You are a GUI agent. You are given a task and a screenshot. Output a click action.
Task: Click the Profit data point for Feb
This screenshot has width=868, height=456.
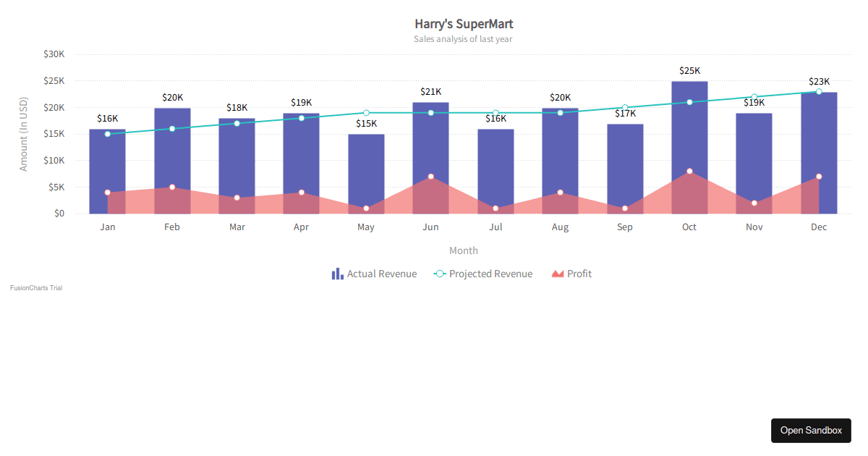click(172, 187)
